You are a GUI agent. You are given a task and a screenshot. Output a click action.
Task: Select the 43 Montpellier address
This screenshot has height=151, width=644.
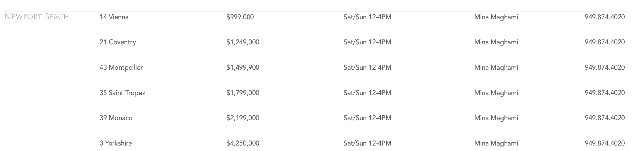(x=121, y=67)
